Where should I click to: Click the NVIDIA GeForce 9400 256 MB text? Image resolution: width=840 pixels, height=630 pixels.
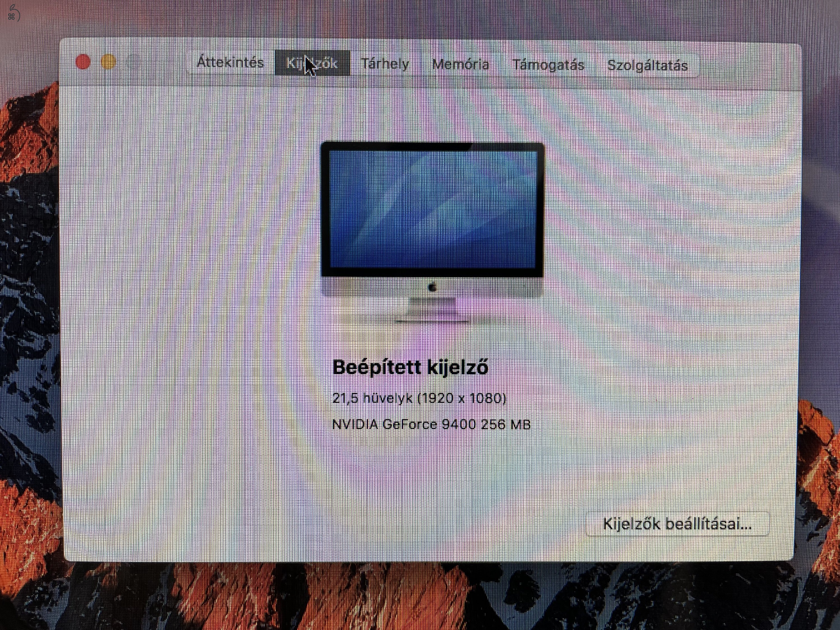431,424
